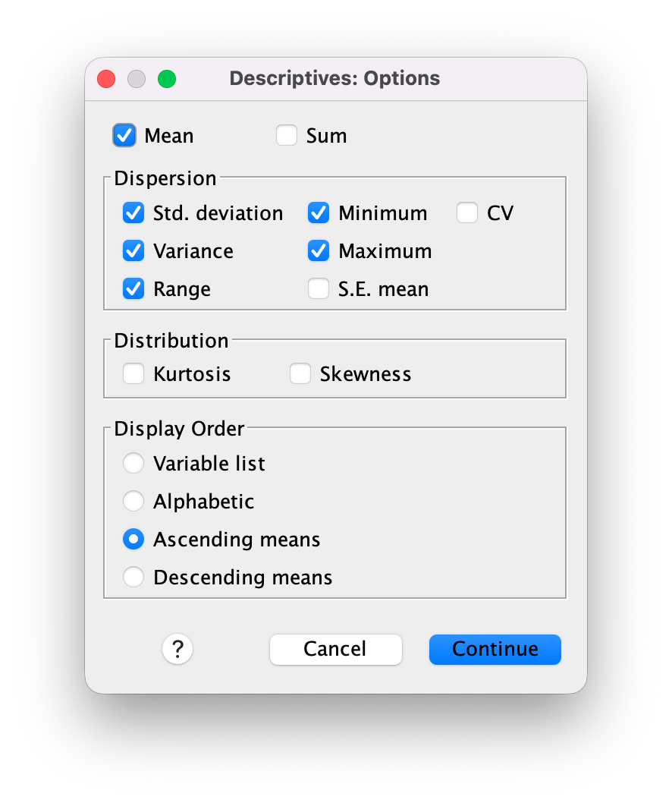Click the blue Continue button
This screenshot has height=806, width=672.
(495, 650)
